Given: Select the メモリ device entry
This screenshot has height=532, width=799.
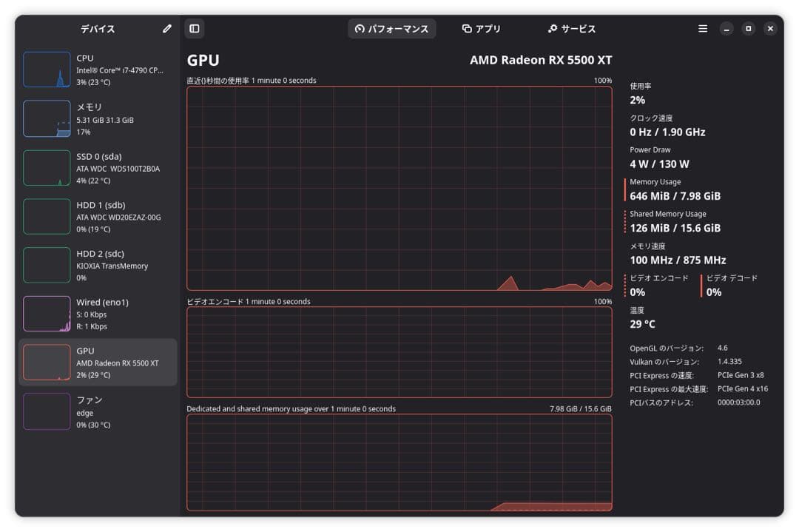Looking at the screenshot, I should 98,118.
